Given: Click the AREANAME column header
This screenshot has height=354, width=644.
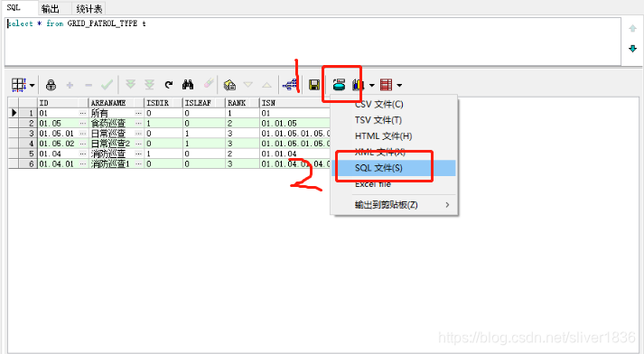Looking at the screenshot, I should click(117, 103).
